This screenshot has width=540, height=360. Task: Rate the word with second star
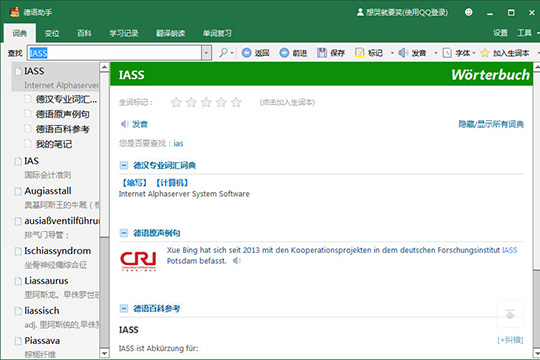191,102
